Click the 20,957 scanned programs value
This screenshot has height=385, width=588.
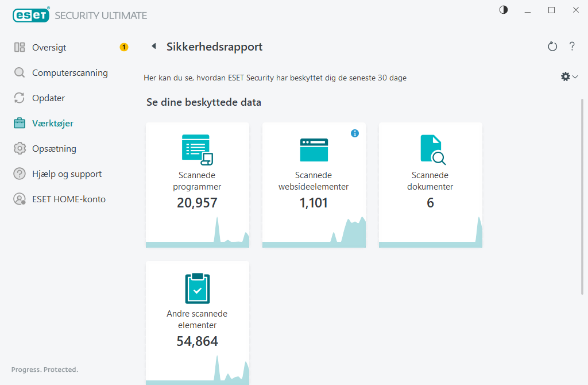198,203
